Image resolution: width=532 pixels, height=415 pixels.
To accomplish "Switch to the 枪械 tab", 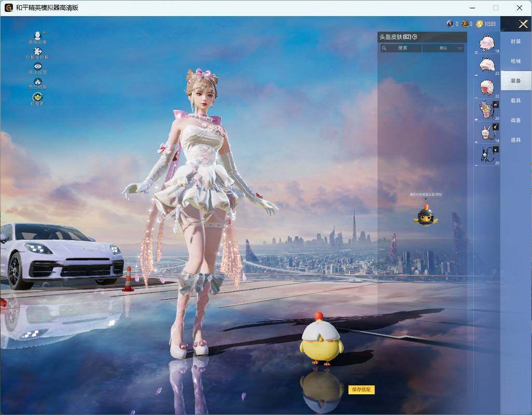I will coord(516,61).
